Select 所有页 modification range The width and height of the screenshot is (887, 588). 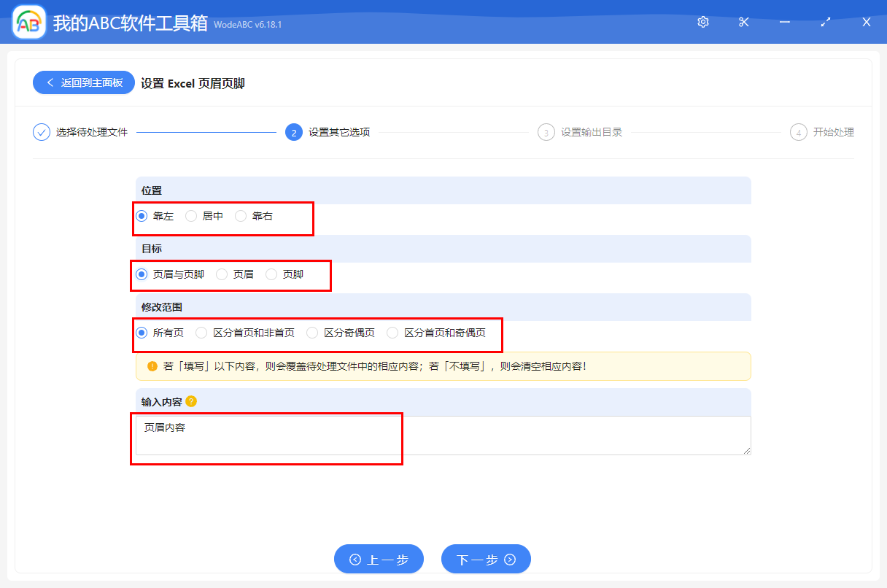[142, 333]
